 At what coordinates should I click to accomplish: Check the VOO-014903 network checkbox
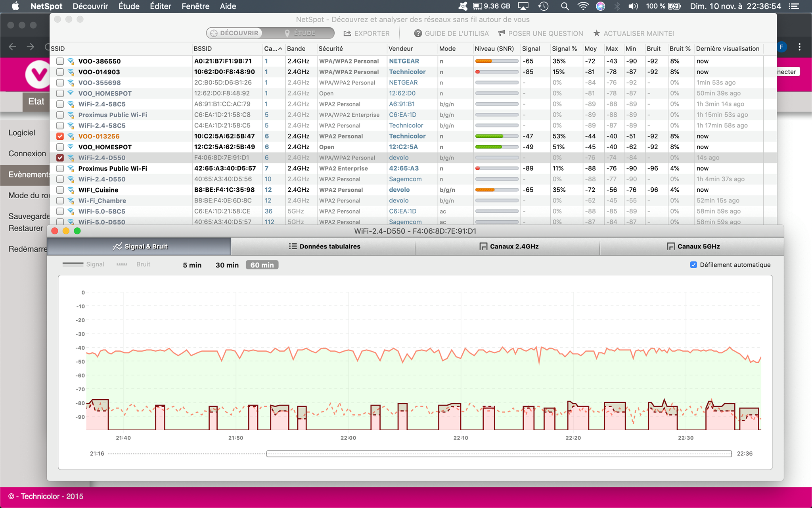pyautogui.click(x=60, y=72)
